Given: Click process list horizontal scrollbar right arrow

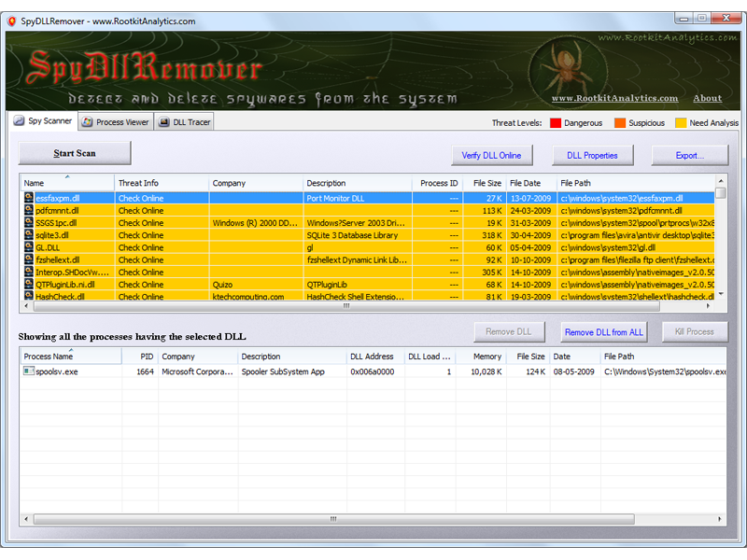Looking at the screenshot, I should tap(719, 519).
